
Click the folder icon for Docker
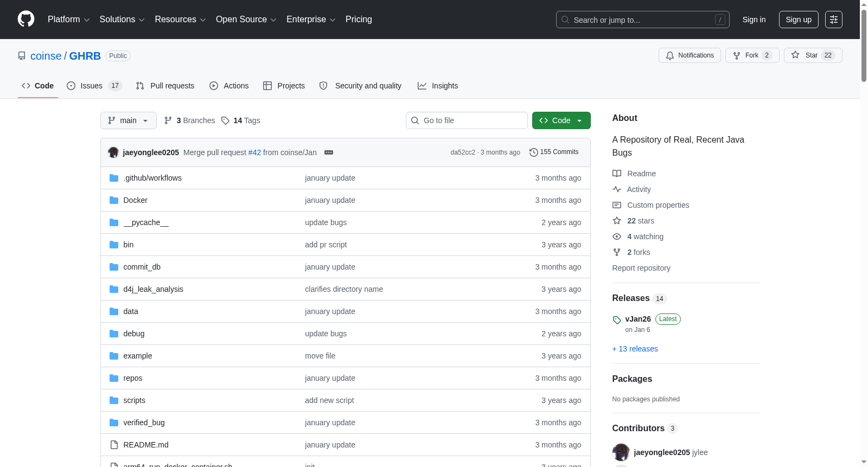114,200
